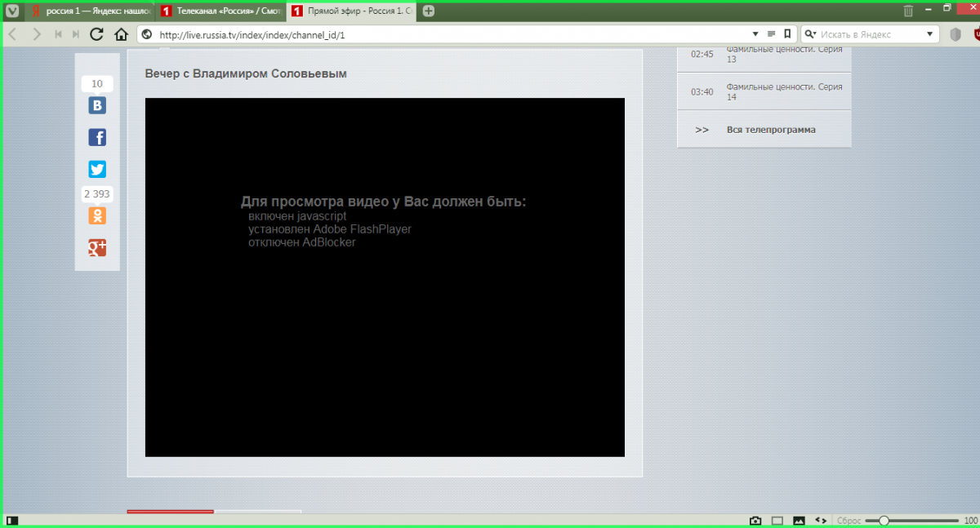980x528 pixels.
Task: Reset zoom with Сброс button
Action: (849, 521)
